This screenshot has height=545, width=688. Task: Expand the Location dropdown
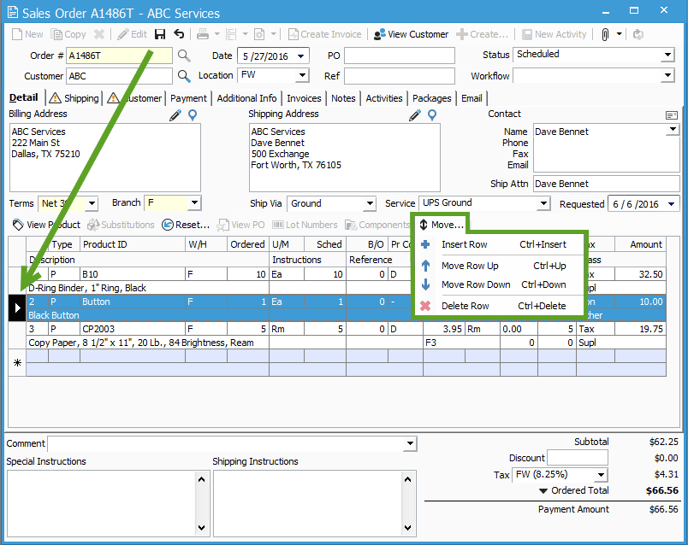(x=302, y=75)
